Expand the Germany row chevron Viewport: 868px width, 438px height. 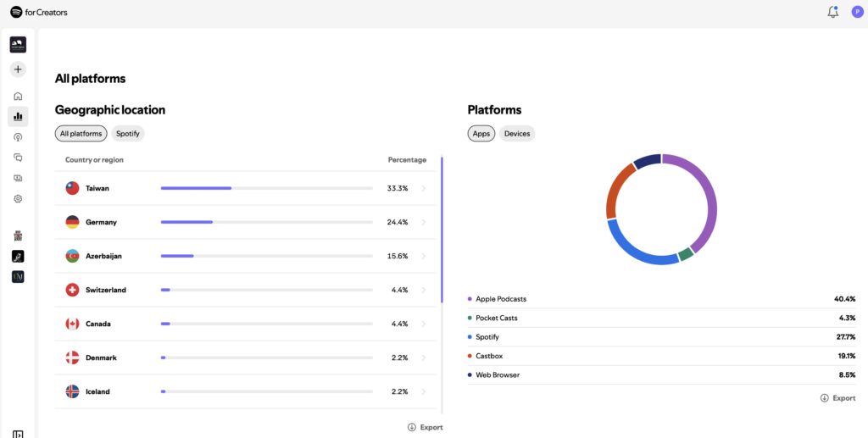[x=424, y=222]
